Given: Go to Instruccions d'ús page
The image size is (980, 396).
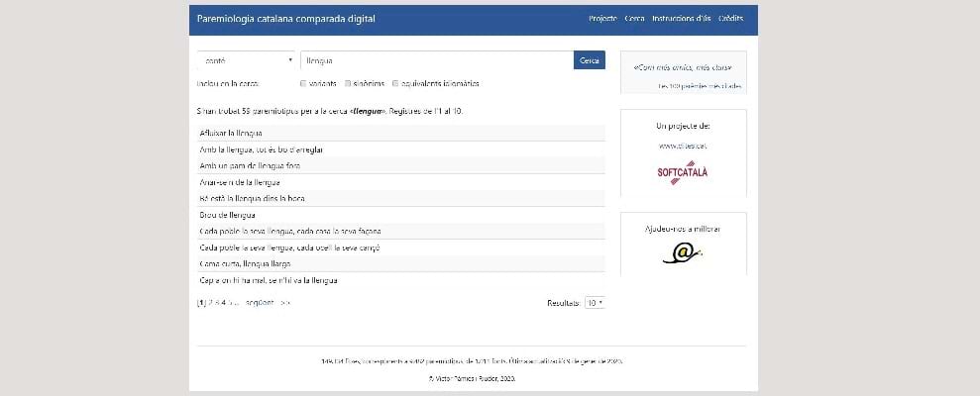Looking at the screenshot, I should click(682, 19).
